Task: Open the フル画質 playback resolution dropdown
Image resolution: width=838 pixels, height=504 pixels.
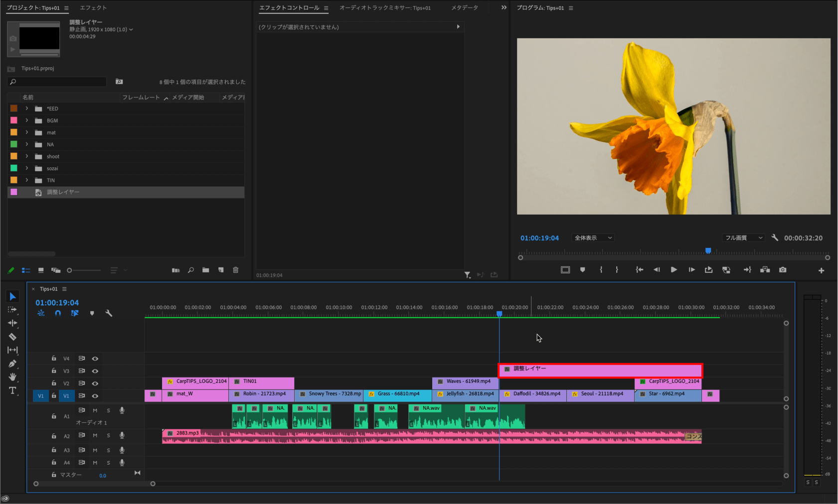Action: pos(743,238)
